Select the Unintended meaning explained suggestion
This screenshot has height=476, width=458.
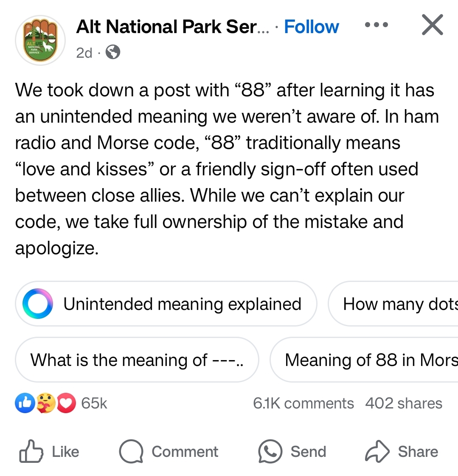pos(166,304)
